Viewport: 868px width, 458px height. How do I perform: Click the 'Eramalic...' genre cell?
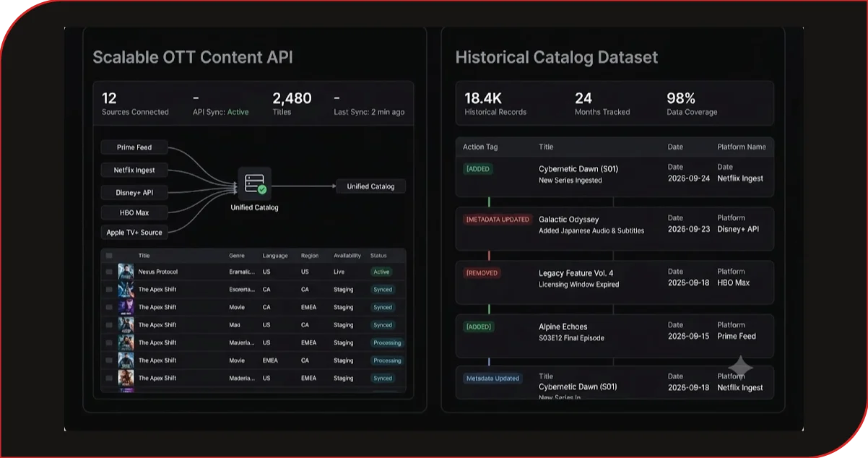(242, 272)
